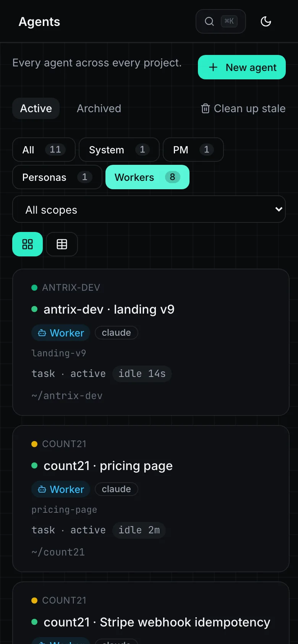Click the ~/count21 path

[x=58, y=552]
